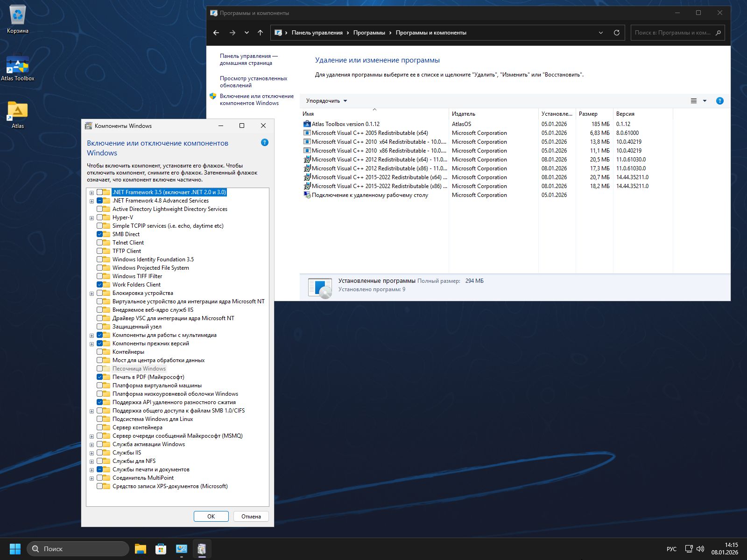747x560 pixels.
Task: Open Atlas Toolbox desktop shortcut
Action: [18, 68]
